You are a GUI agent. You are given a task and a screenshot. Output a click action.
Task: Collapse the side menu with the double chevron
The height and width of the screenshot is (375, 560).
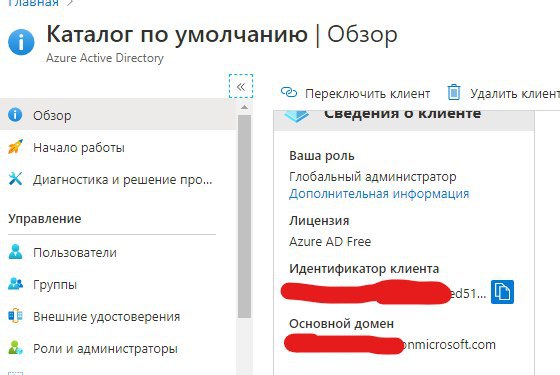tap(241, 86)
